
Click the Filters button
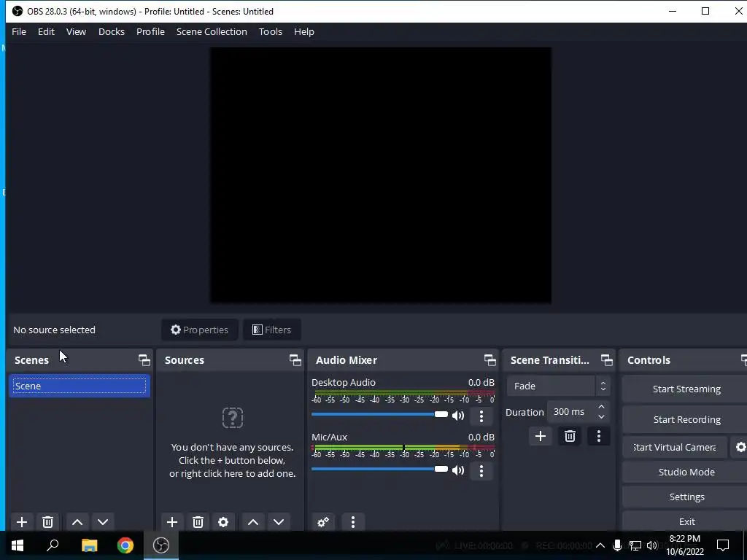pyautogui.click(x=271, y=330)
